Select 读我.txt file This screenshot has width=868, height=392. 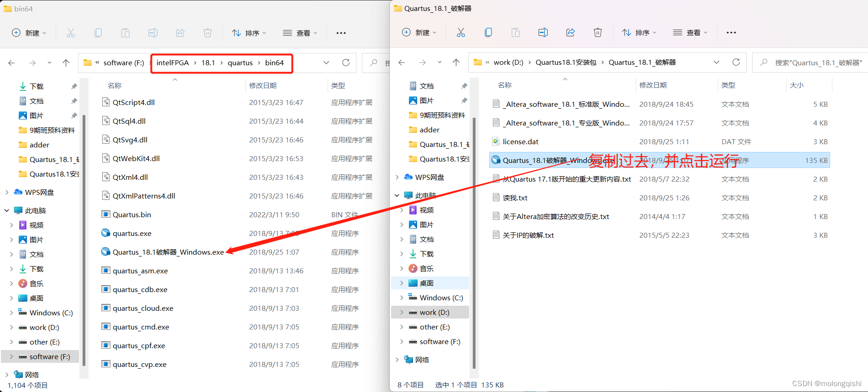coord(515,198)
